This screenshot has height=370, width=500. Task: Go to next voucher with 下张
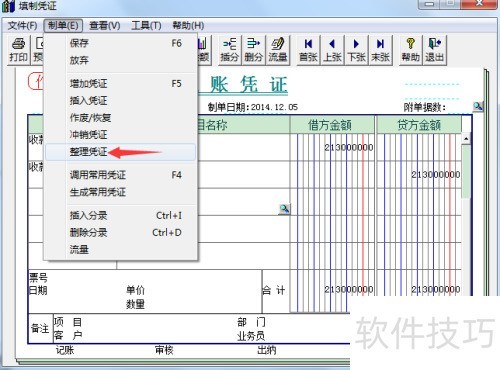[356, 50]
